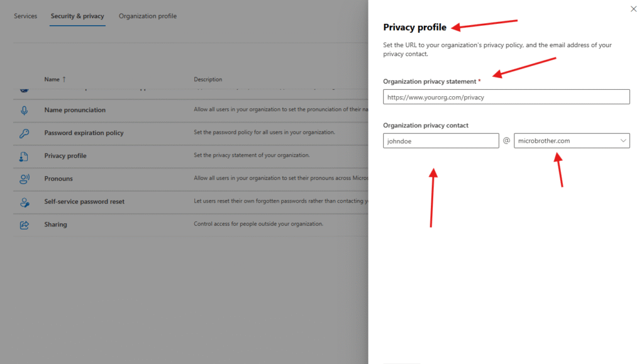
Task: Click the microphone icon for Name pronunciation
Action: (x=25, y=110)
